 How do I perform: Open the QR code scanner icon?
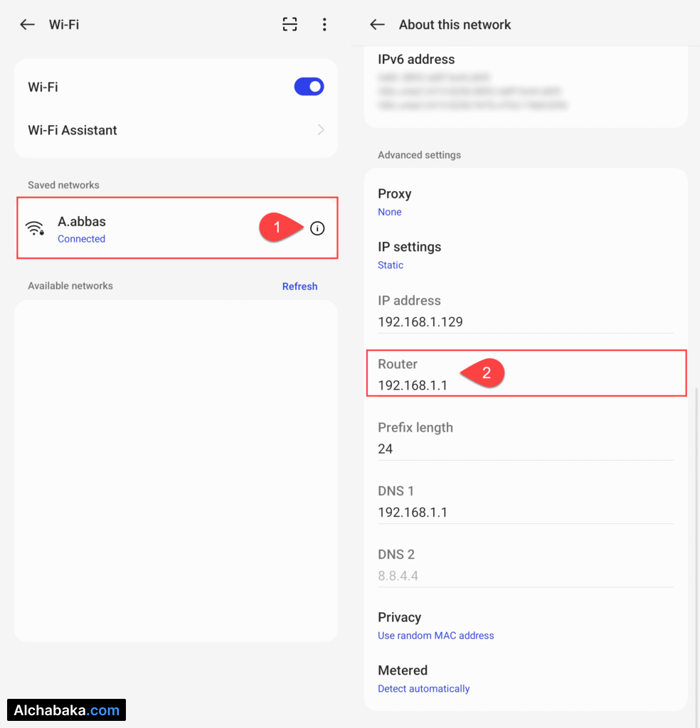pyautogui.click(x=290, y=25)
